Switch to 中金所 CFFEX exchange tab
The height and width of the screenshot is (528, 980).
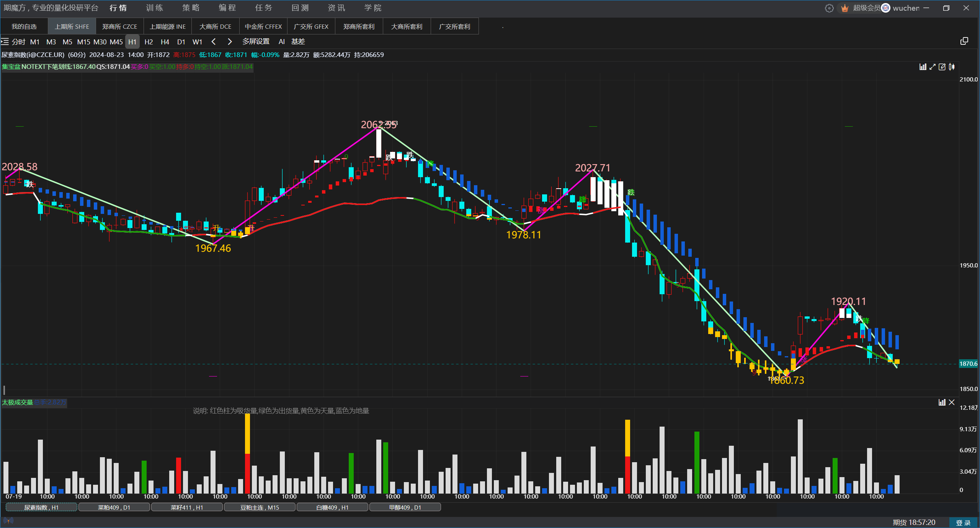263,26
